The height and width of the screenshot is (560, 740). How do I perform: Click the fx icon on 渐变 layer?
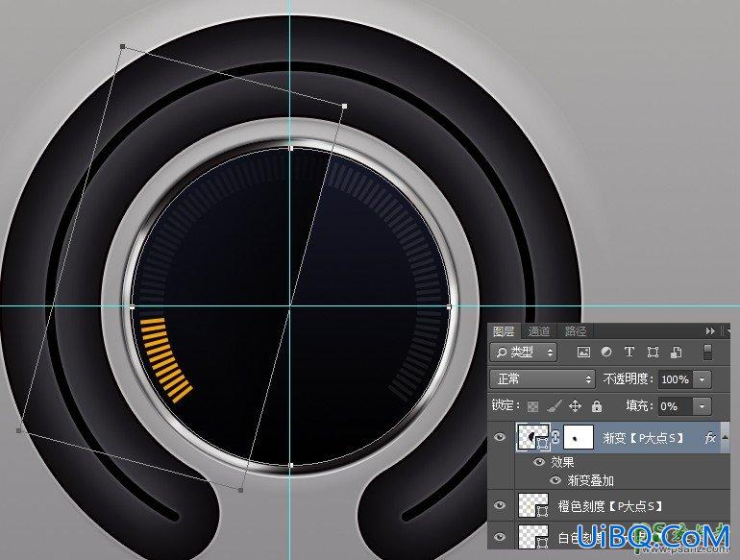pyautogui.click(x=709, y=438)
